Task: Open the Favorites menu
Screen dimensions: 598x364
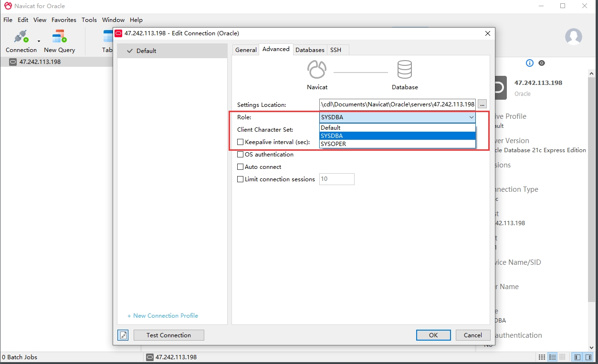Action: pyautogui.click(x=63, y=20)
